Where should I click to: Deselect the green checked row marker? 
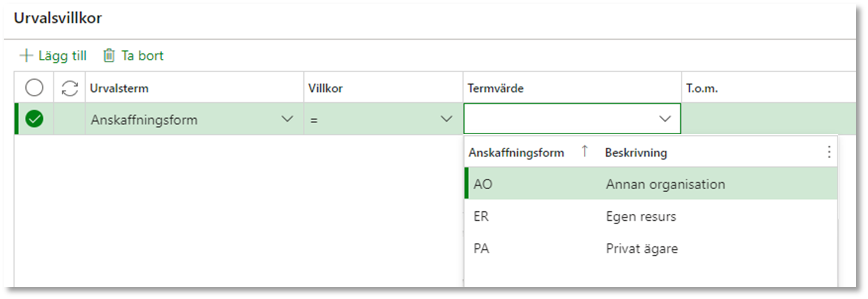(x=34, y=119)
